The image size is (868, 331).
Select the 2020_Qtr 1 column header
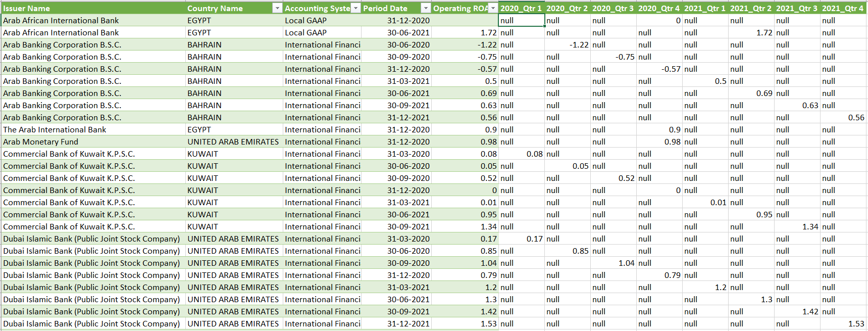click(x=522, y=8)
